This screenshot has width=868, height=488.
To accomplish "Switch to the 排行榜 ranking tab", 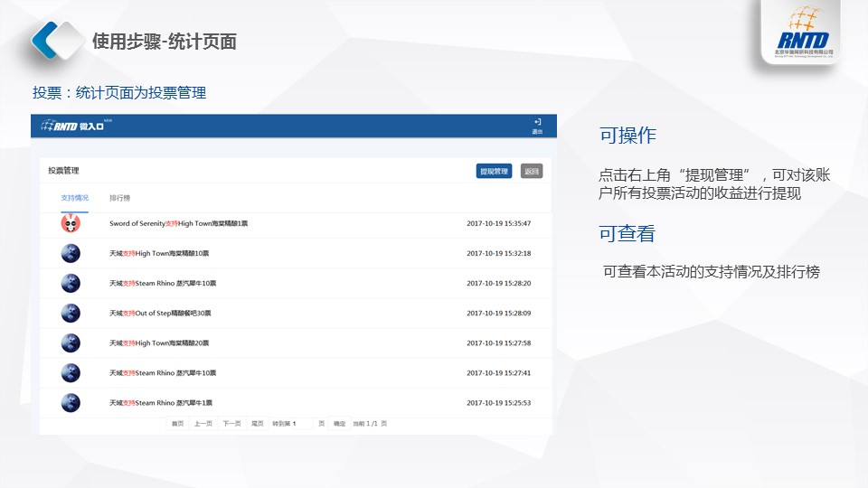I will tap(120, 197).
